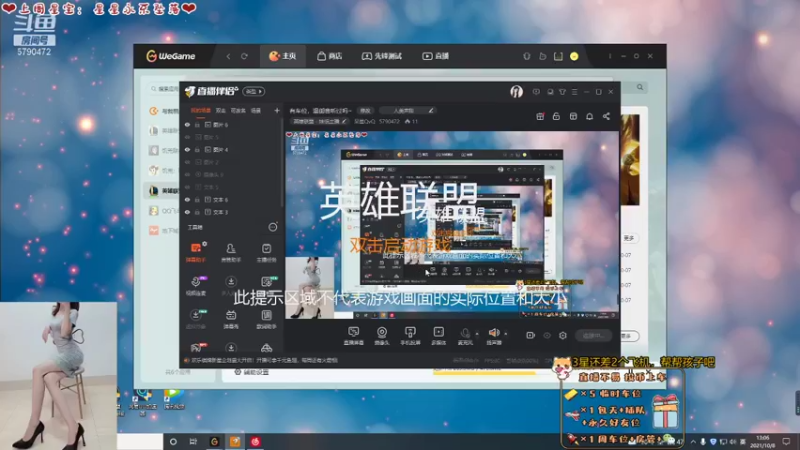Switch to the second scene tab
The height and width of the screenshot is (450, 800).
click(220, 110)
